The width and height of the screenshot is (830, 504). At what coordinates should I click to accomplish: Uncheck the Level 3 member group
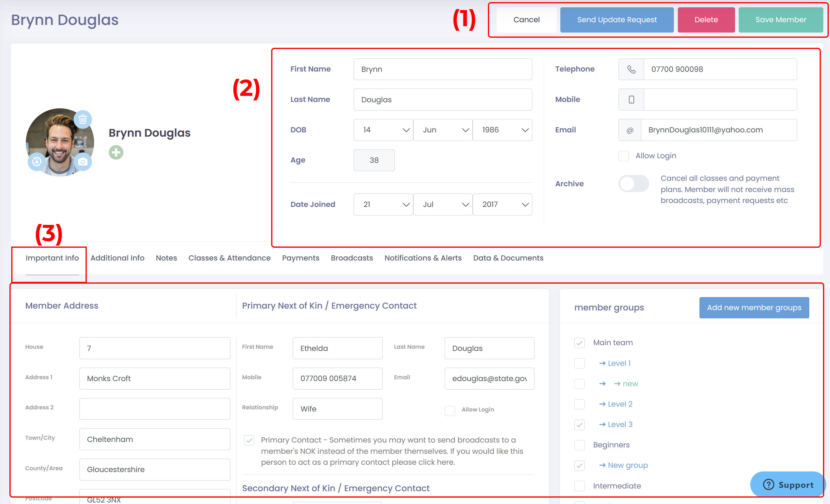click(x=580, y=425)
